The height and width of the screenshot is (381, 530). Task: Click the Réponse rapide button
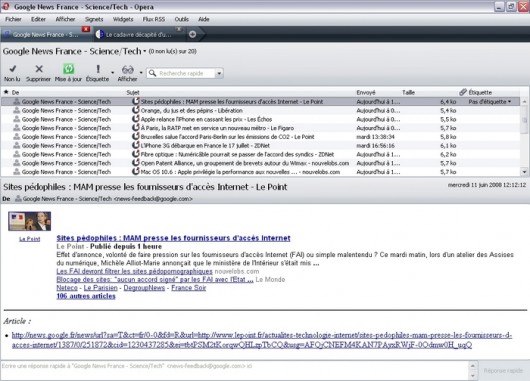(x=503, y=371)
